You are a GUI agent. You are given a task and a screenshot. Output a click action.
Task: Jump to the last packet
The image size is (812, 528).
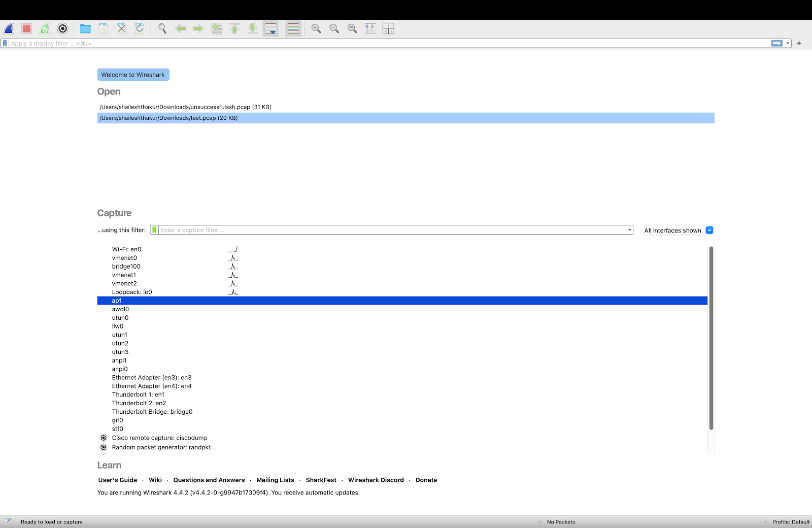tap(253, 29)
